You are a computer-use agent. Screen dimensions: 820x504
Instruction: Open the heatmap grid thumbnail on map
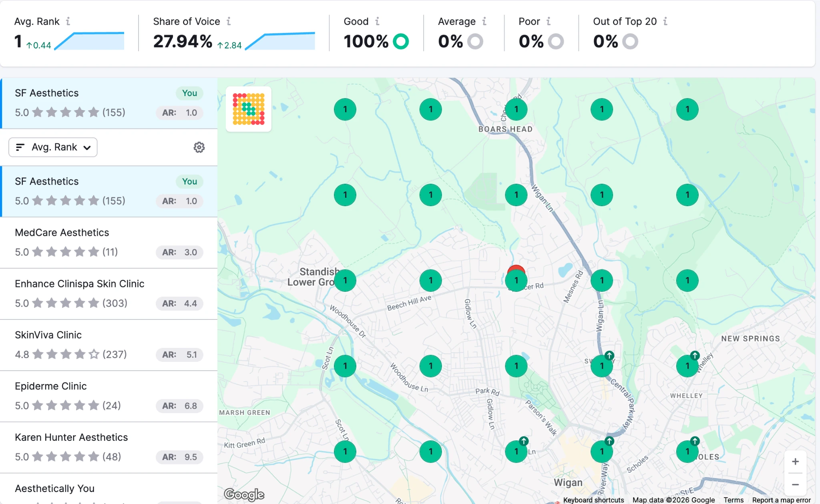click(x=249, y=109)
